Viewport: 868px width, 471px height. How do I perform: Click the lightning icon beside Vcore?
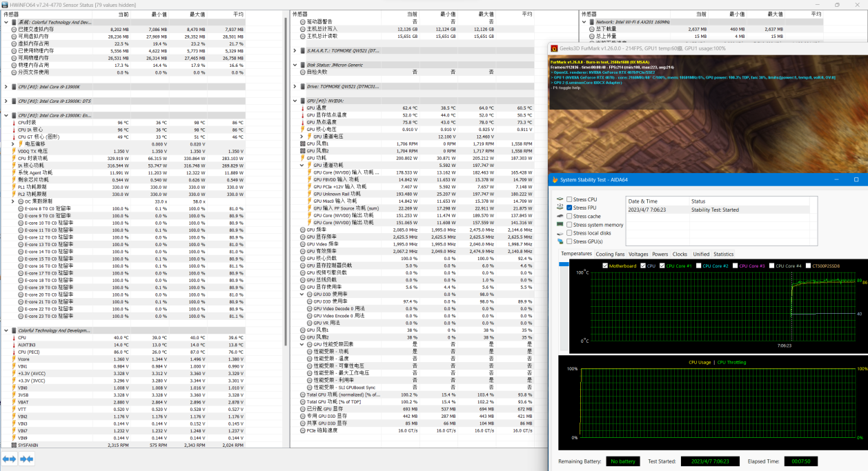pos(14,359)
